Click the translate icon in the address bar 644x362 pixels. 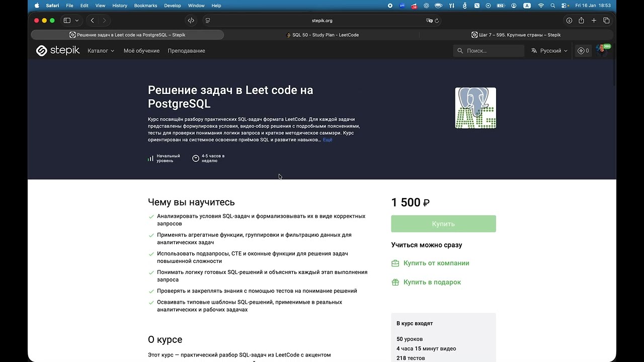click(429, 21)
